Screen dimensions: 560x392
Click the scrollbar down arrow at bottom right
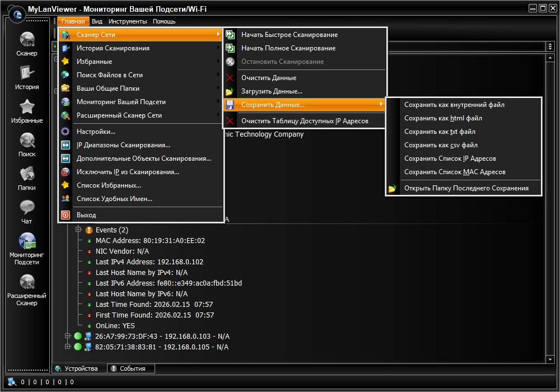tap(550, 359)
